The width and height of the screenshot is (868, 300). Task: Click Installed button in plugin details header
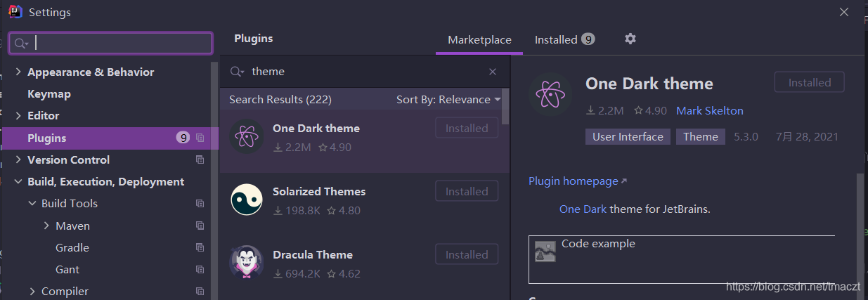click(810, 82)
